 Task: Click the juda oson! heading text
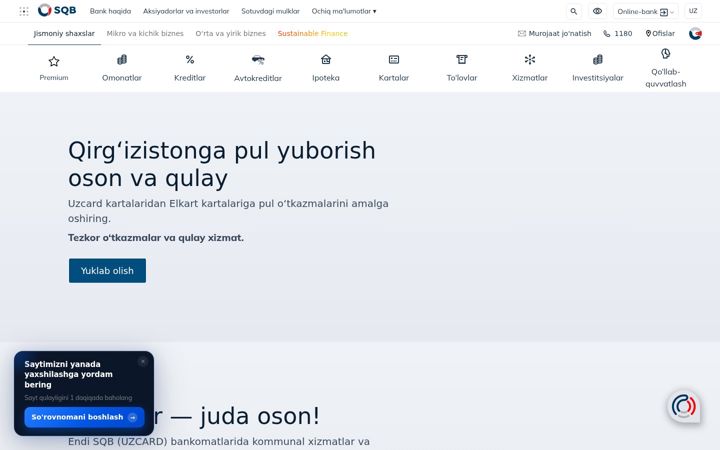[x=260, y=416]
